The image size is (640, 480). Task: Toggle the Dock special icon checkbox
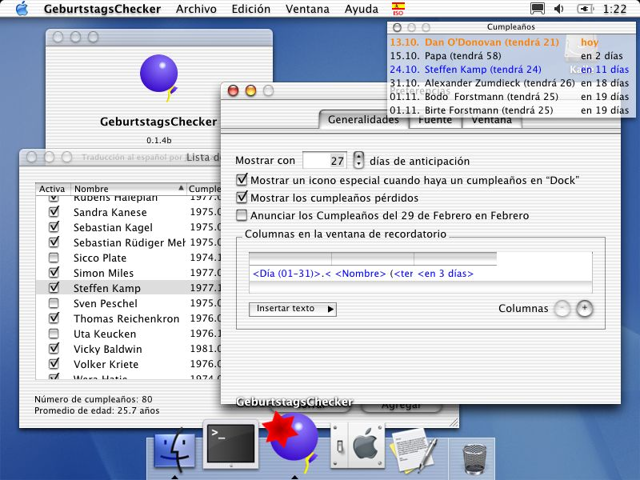point(242,180)
